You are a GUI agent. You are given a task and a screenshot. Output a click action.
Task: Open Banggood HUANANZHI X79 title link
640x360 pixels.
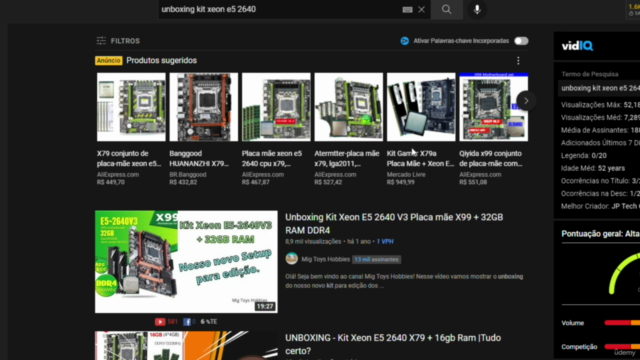coord(199,158)
